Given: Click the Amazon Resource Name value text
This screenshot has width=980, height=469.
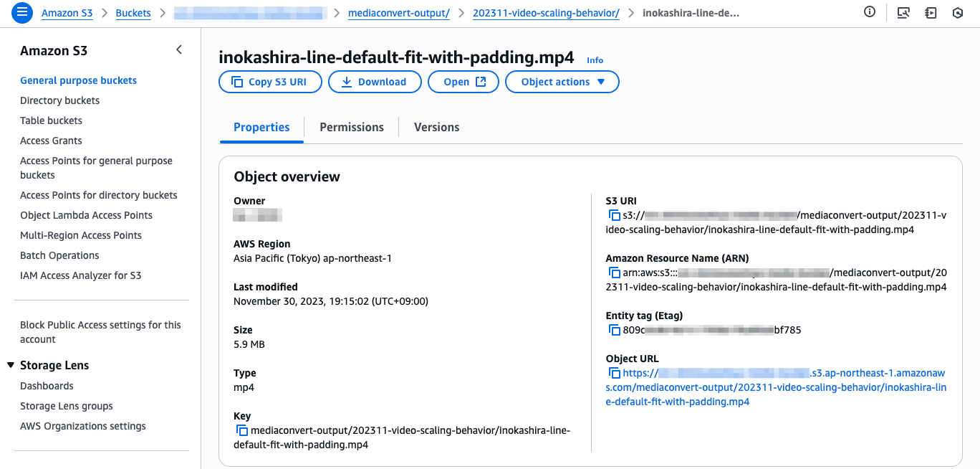Looking at the screenshot, I should click(777, 280).
